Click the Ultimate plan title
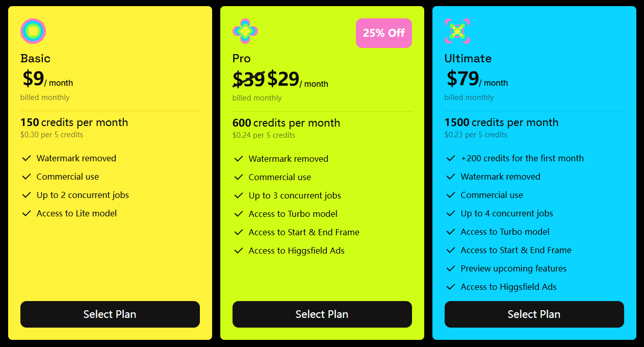The image size is (644, 347). 468,58
